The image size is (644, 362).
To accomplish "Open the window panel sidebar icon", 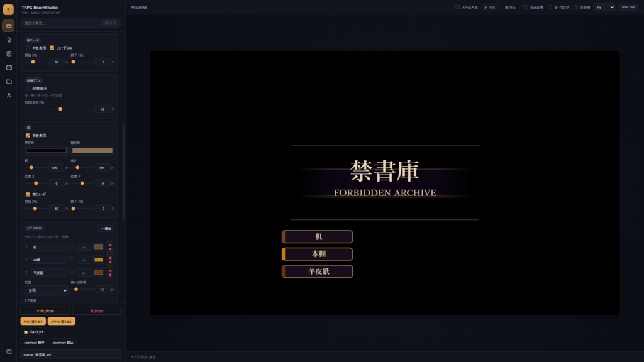I will coord(9,68).
